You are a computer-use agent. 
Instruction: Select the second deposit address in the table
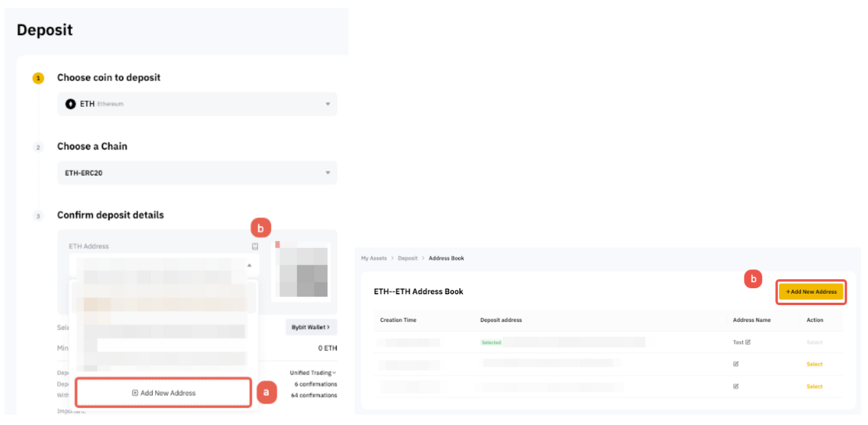814,364
